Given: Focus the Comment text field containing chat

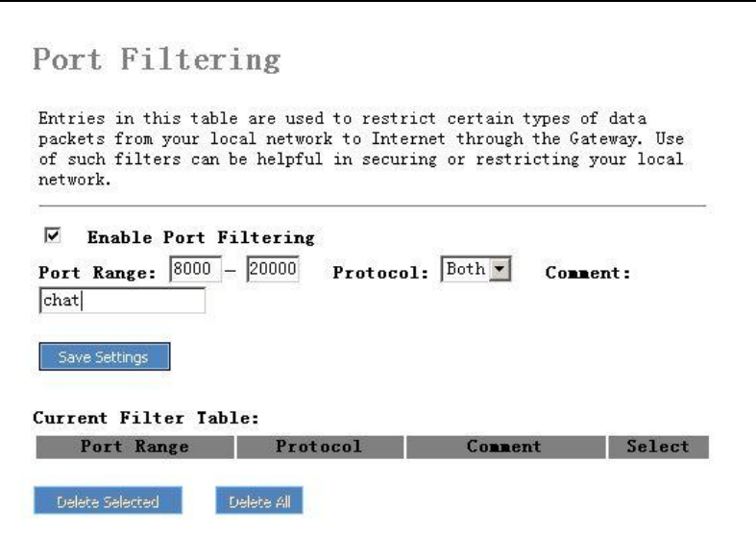Looking at the screenshot, I should [120, 302].
